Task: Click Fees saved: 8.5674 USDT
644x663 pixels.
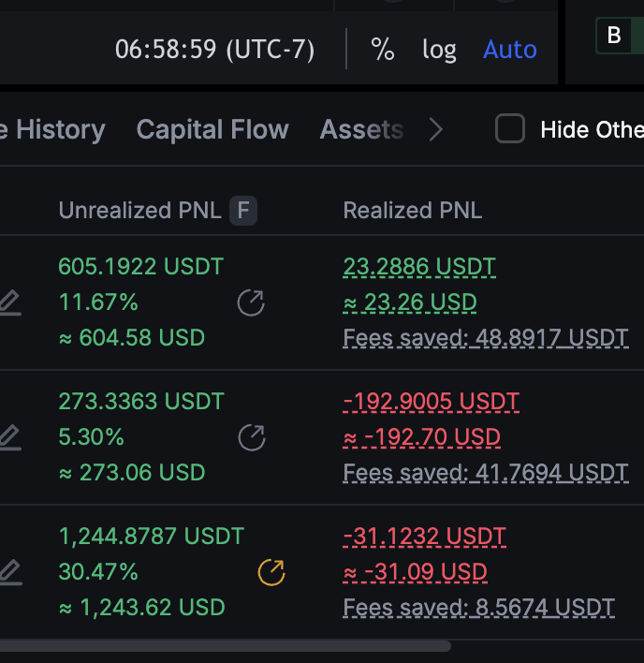Action: point(479,608)
